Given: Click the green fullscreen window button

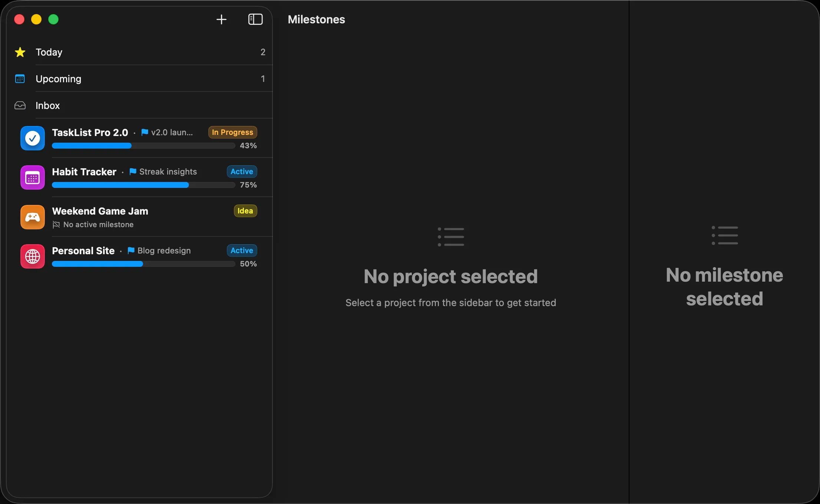Looking at the screenshot, I should click(x=53, y=19).
